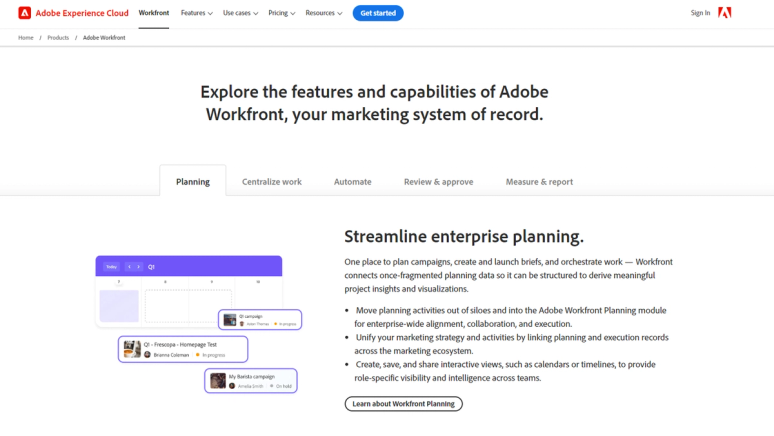Click the next arrow in Q1 calendar header

click(138, 267)
